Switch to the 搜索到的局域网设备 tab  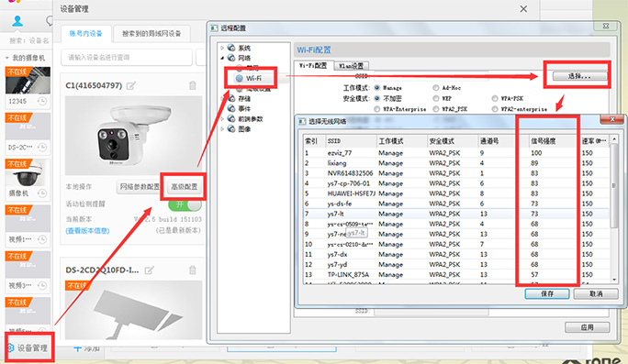tap(151, 34)
